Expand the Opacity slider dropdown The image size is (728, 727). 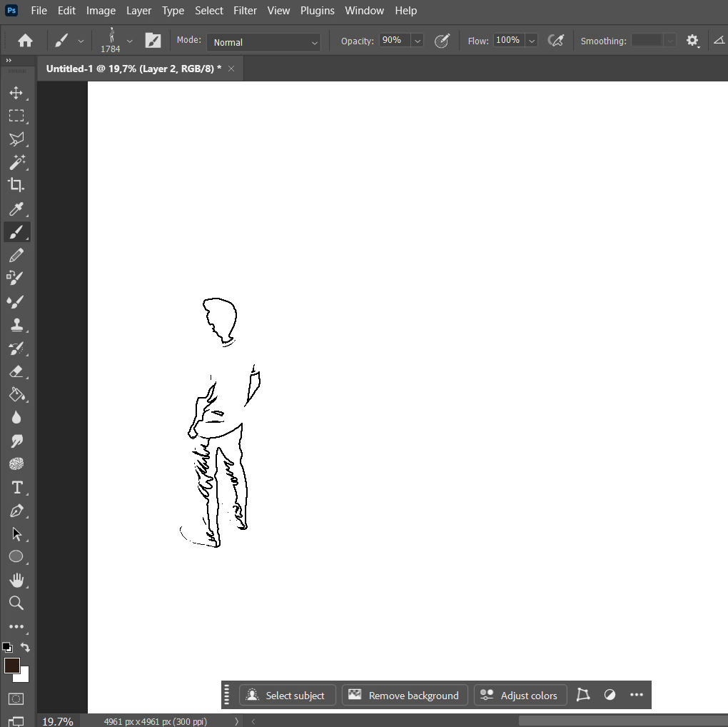click(x=418, y=41)
